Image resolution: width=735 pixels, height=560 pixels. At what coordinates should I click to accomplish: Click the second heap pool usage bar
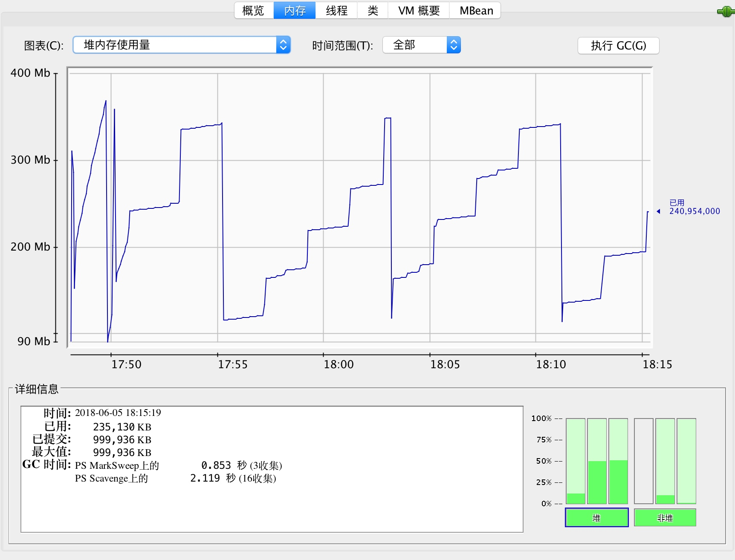click(x=597, y=461)
